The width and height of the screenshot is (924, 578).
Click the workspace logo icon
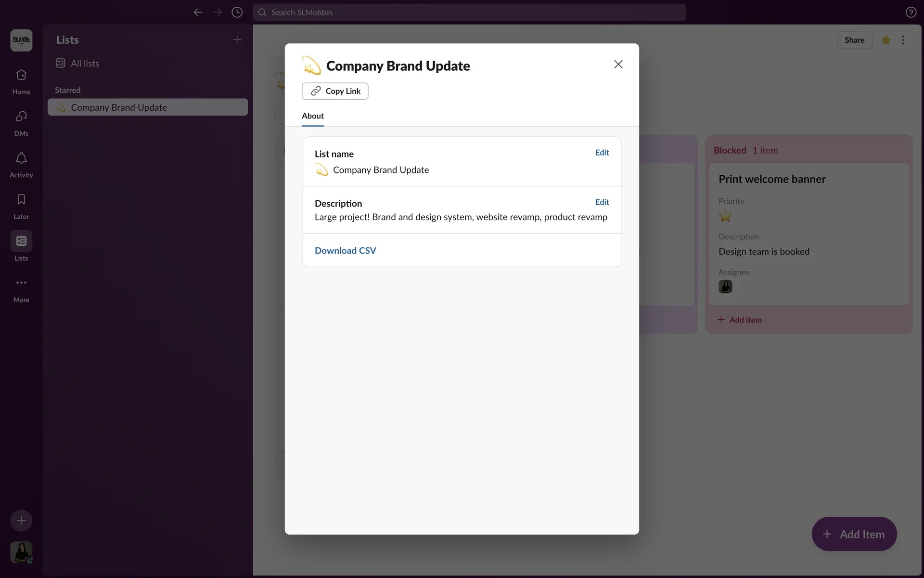(x=21, y=40)
